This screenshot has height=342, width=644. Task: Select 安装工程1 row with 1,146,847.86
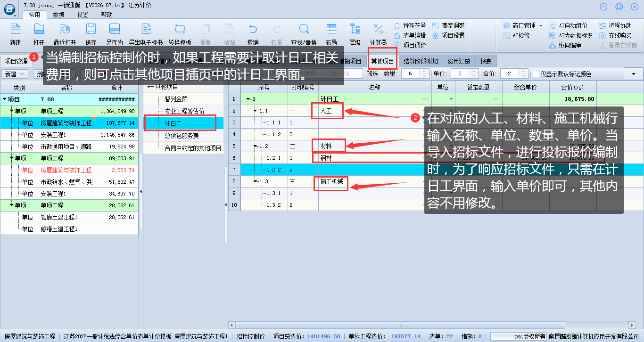(69, 135)
